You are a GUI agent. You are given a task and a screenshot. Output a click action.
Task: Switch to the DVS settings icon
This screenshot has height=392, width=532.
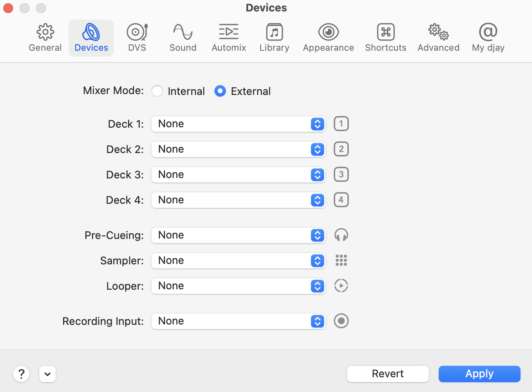pyautogui.click(x=137, y=37)
